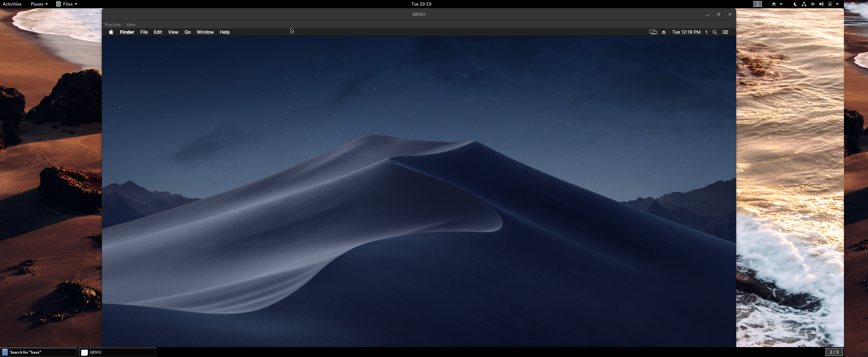The width and height of the screenshot is (868, 357).
Task: Open the macOS Edit menu
Action: click(x=158, y=32)
